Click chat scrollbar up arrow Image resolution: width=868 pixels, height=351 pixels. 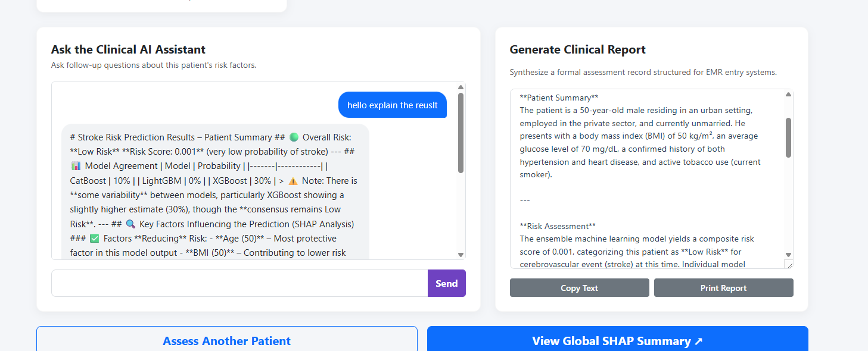pos(461,87)
